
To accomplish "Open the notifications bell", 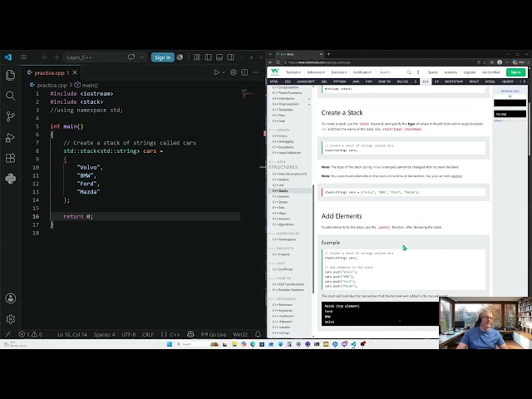I will click(x=258, y=334).
